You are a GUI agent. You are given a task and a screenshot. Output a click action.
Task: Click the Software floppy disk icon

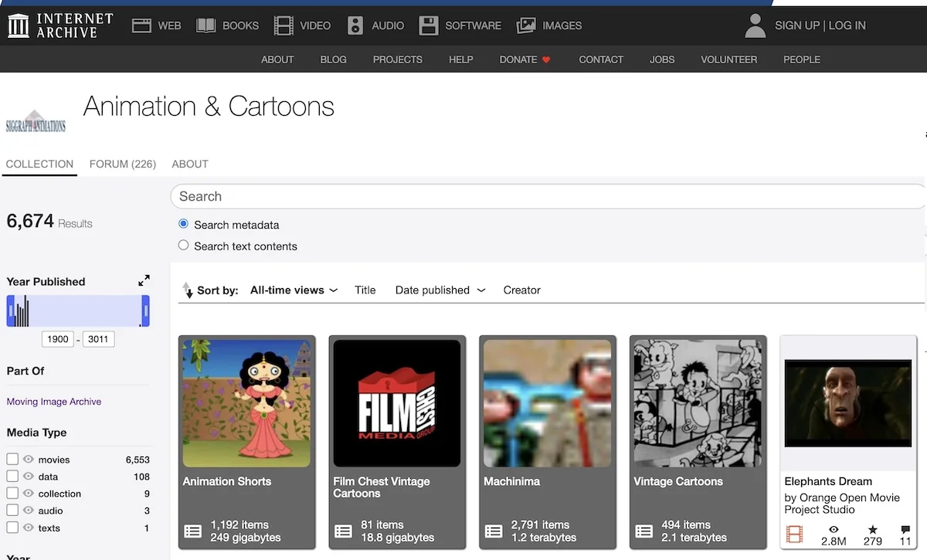pyautogui.click(x=429, y=25)
